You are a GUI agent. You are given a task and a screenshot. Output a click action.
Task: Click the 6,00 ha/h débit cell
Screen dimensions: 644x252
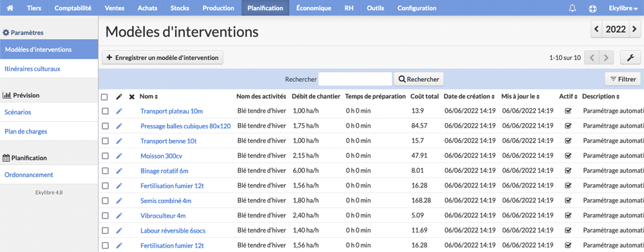306,171
